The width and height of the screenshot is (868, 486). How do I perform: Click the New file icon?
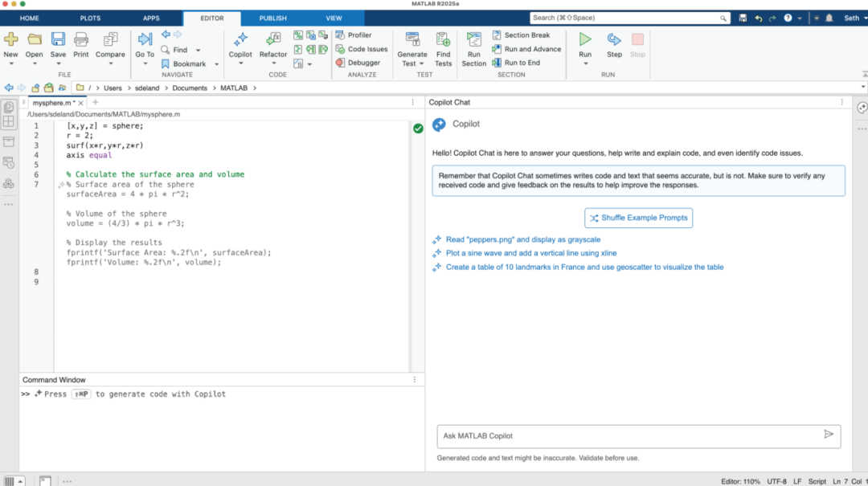[10, 39]
